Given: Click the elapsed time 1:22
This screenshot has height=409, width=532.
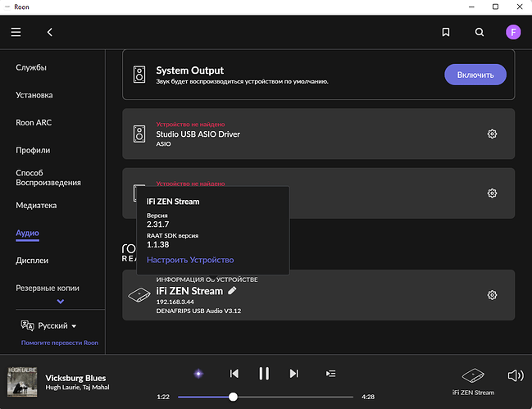Looking at the screenshot, I should click(x=163, y=397).
